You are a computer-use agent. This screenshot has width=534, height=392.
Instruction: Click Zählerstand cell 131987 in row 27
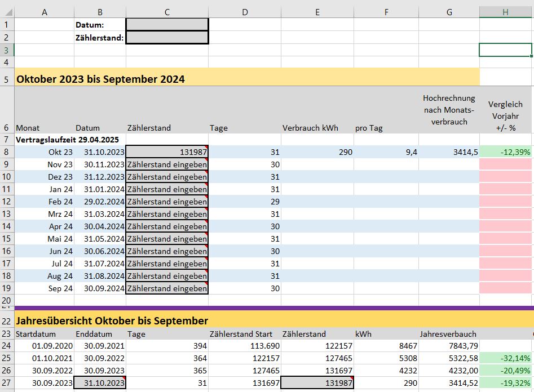click(317, 383)
